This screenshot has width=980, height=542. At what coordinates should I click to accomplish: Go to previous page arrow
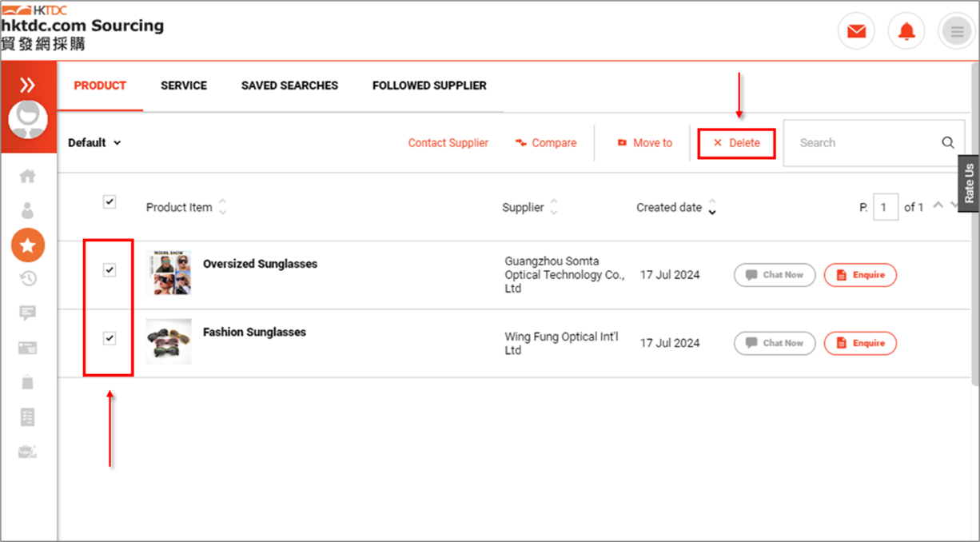[x=938, y=205]
